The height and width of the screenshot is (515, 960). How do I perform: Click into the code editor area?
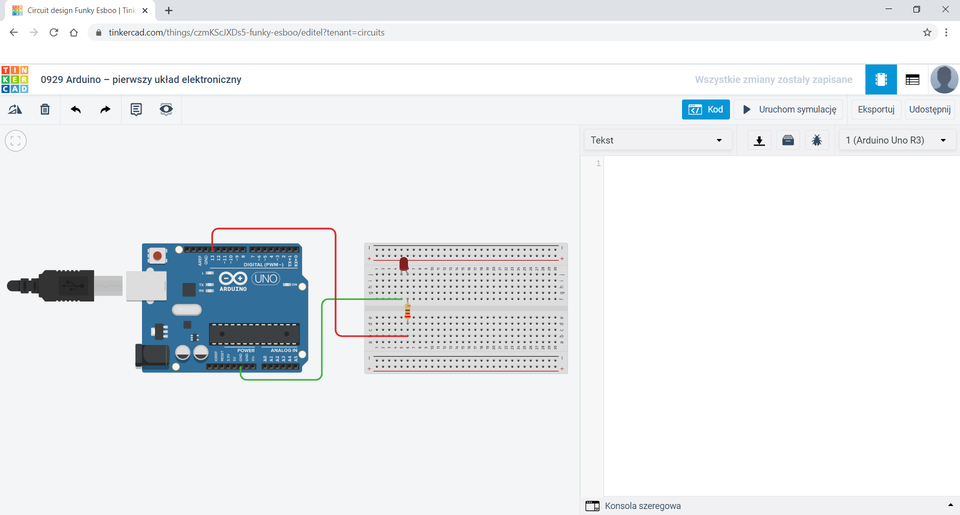(781, 325)
